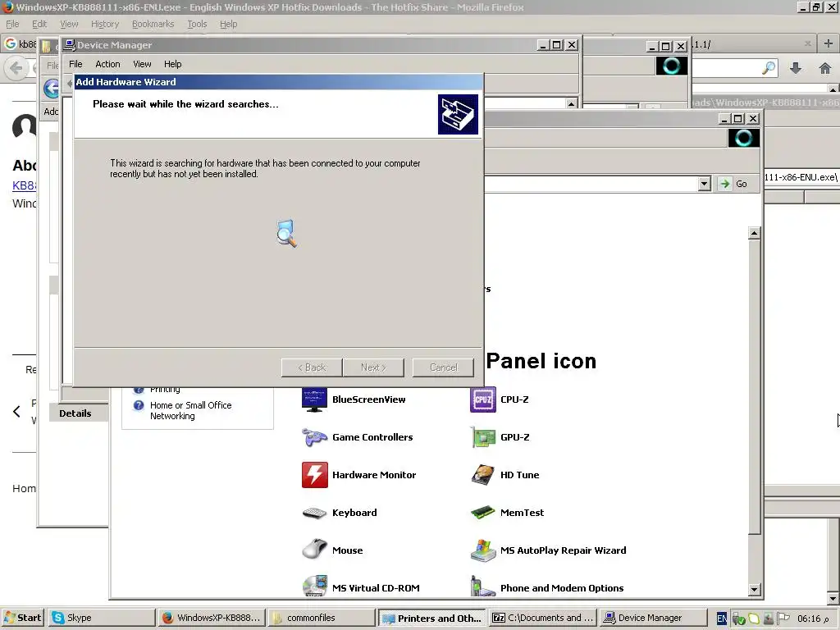This screenshot has height=630, width=840.
Task: Click Firefox home icon
Action: pos(825,68)
